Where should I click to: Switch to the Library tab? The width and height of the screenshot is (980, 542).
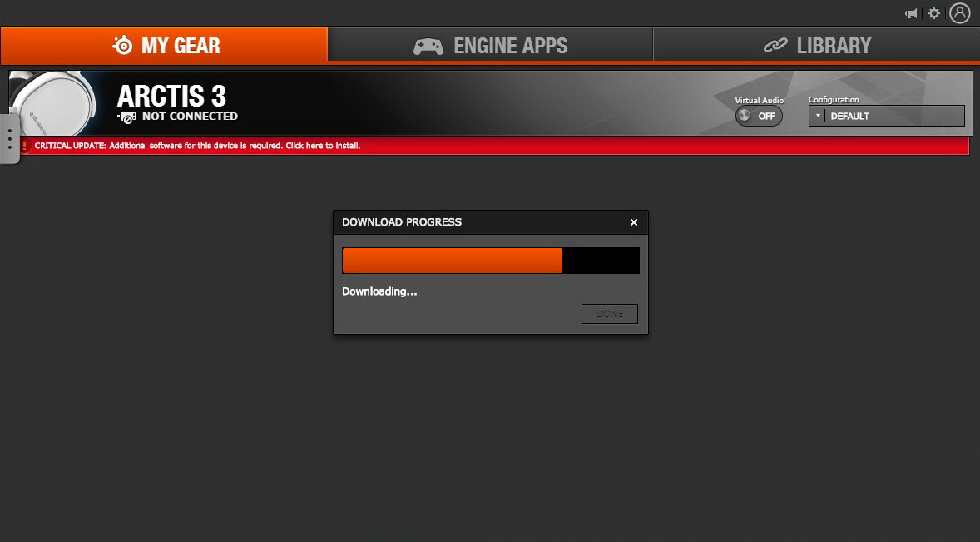click(x=816, y=46)
